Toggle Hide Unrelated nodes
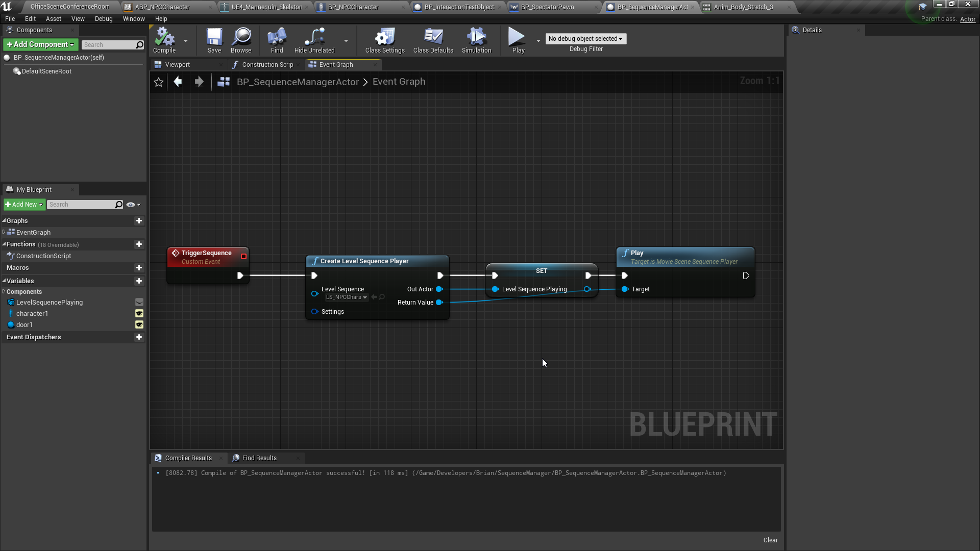The width and height of the screenshot is (980, 551). pos(314,41)
